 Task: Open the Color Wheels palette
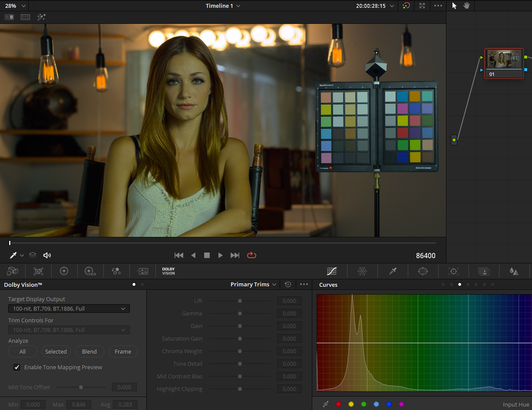click(64, 271)
